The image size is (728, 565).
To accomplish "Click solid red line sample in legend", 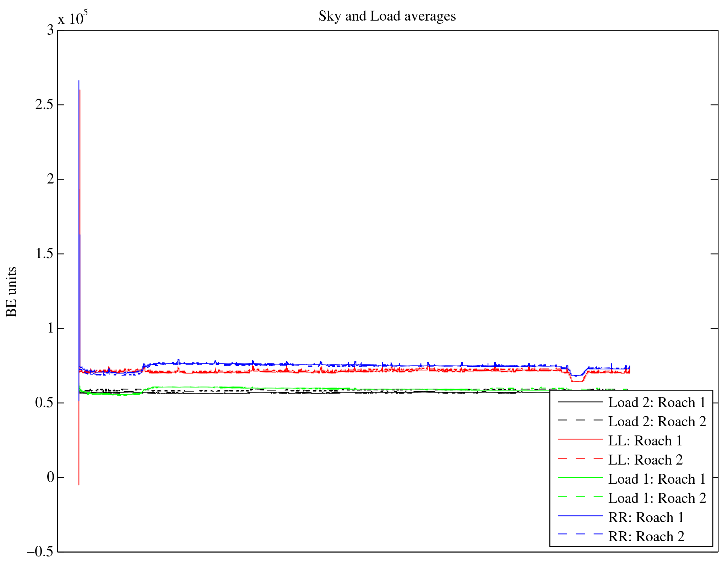I will click(580, 439).
